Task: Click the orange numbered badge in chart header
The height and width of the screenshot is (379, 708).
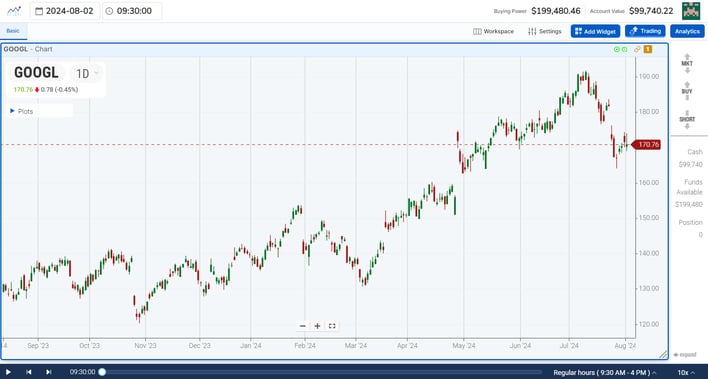Action: pyautogui.click(x=647, y=49)
